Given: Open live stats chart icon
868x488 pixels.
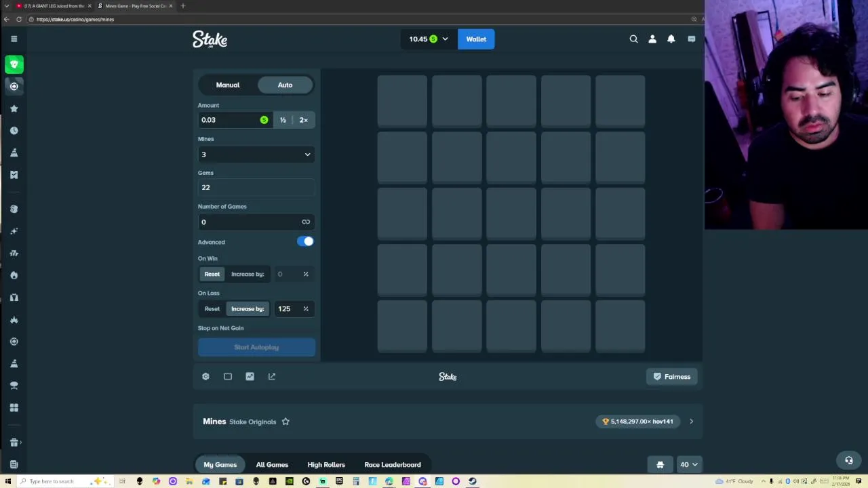Looking at the screenshot, I should [x=250, y=376].
